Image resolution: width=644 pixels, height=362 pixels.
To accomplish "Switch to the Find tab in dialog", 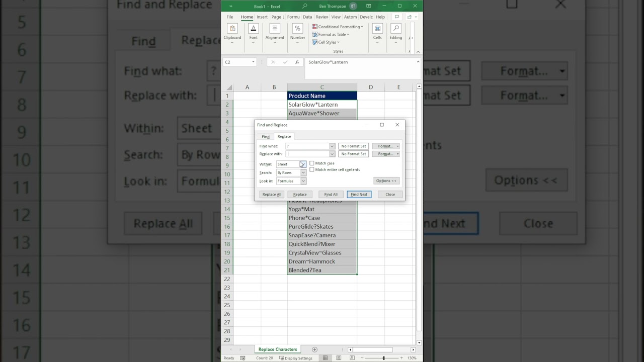I will click(x=266, y=137).
